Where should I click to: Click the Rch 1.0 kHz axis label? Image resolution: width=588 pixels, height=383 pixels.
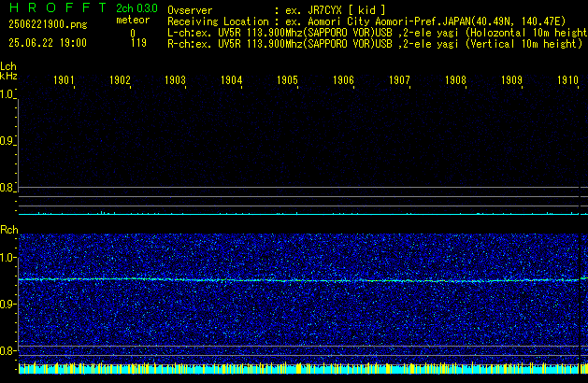click(x=7, y=258)
